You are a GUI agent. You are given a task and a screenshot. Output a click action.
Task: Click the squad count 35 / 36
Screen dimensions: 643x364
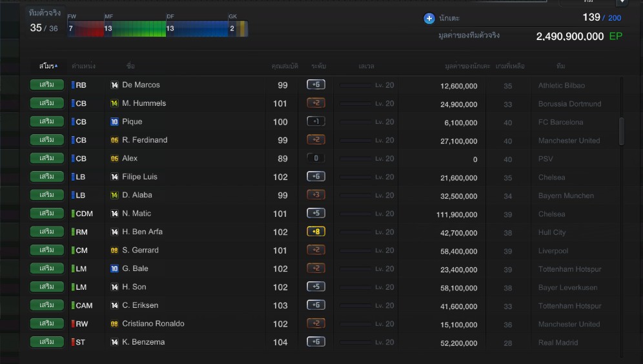[44, 28]
